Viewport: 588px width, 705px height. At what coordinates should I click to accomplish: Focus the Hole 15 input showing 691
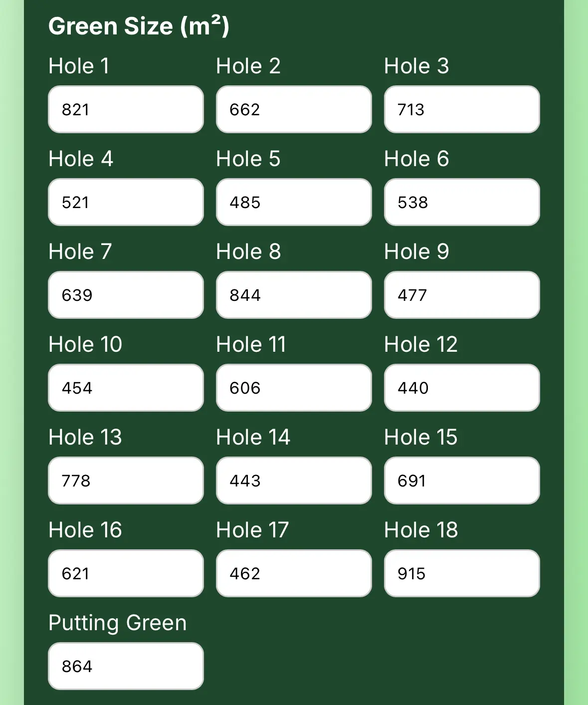461,480
